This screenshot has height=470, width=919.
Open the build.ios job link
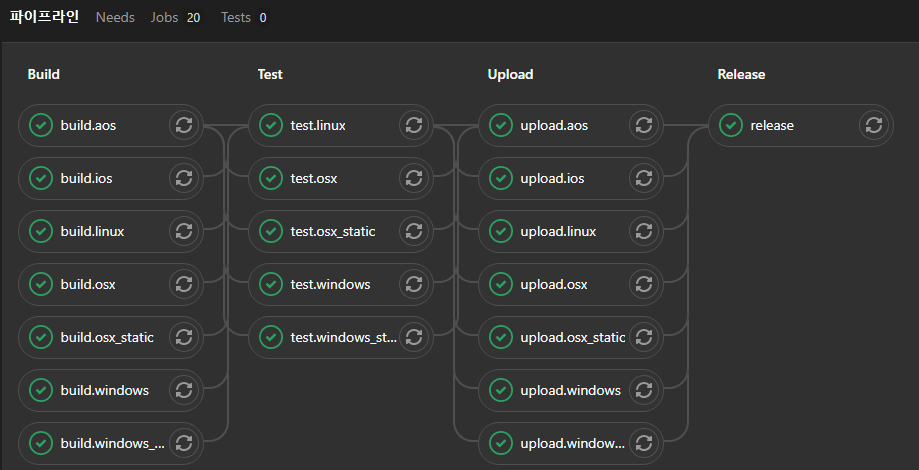coord(87,178)
